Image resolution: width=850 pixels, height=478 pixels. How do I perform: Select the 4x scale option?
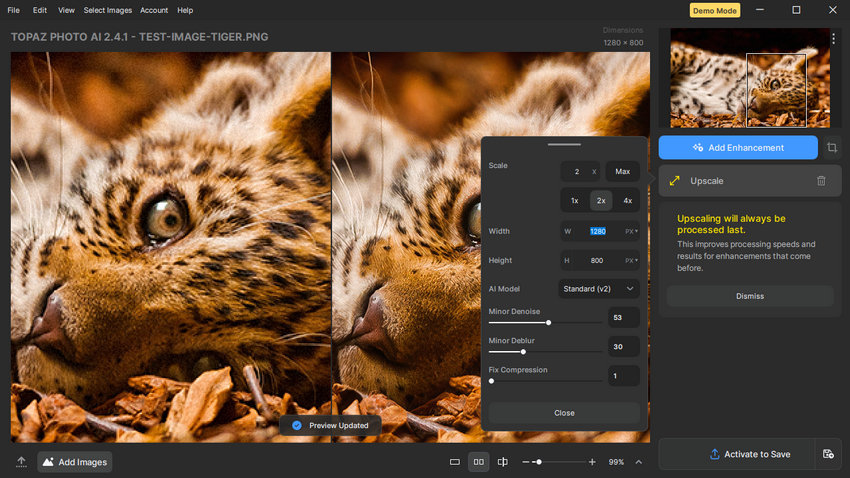(627, 201)
